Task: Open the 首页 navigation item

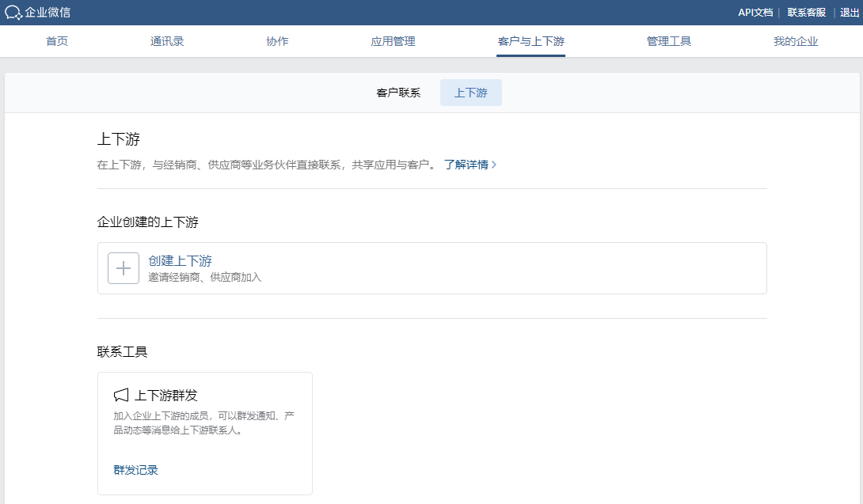Action: click(x=56, y=41)
